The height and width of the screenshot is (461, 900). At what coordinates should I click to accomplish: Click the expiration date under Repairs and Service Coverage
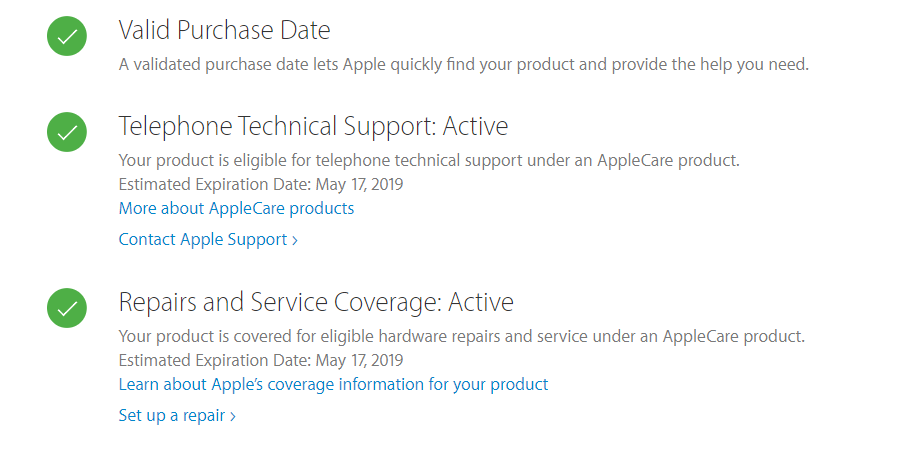[x=359, y=360]
